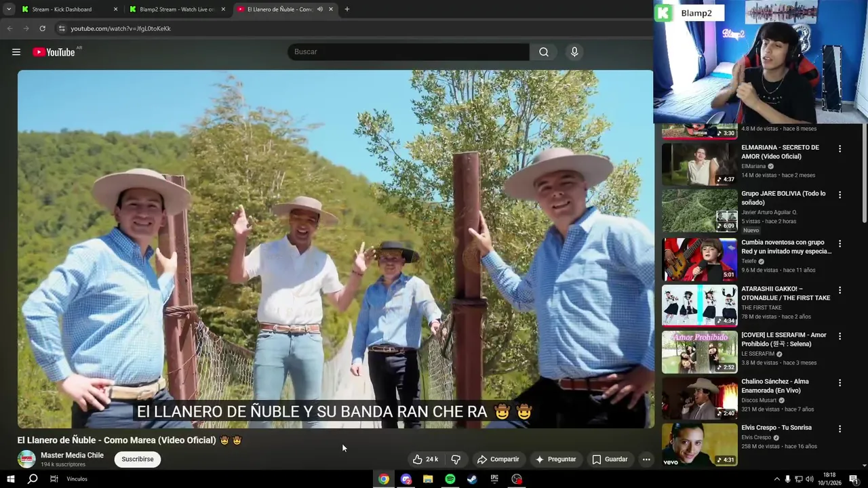Open File Explorer from the taskbar
The height and width of the screenshot is (488, 868).
428,479
